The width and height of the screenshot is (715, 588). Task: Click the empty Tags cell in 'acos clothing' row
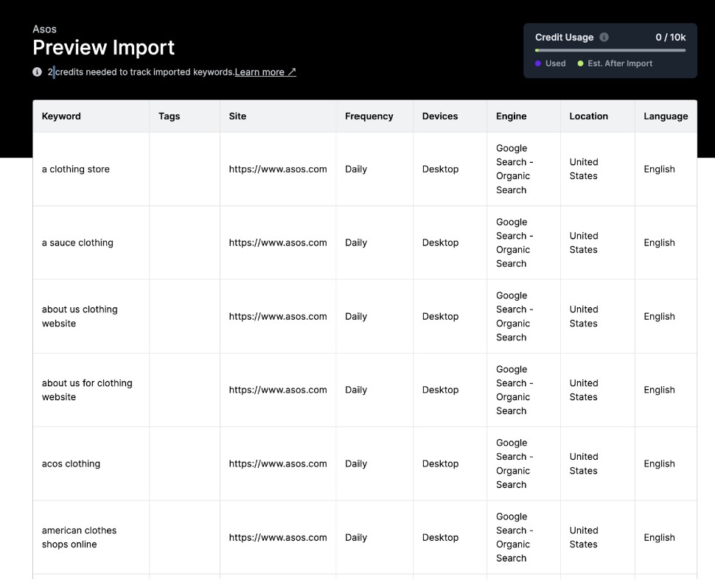click(184, 463)
